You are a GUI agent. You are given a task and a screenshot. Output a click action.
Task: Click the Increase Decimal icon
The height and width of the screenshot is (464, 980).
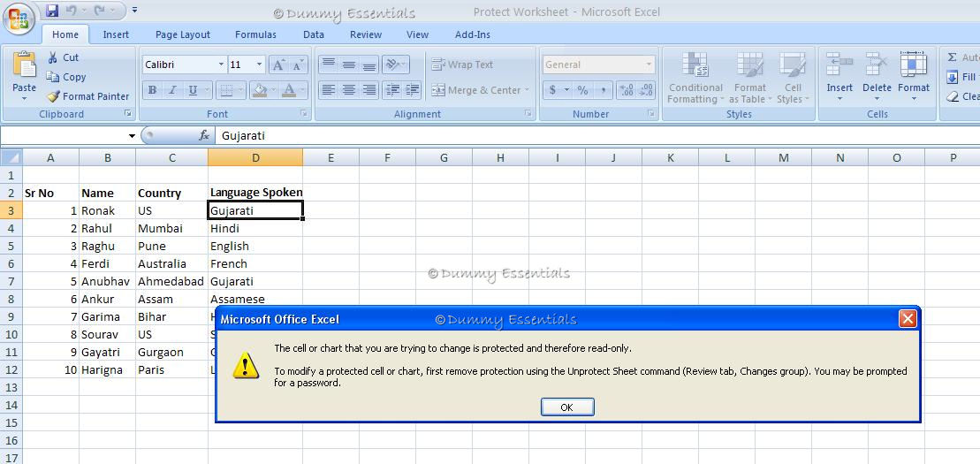pos(627,90)
